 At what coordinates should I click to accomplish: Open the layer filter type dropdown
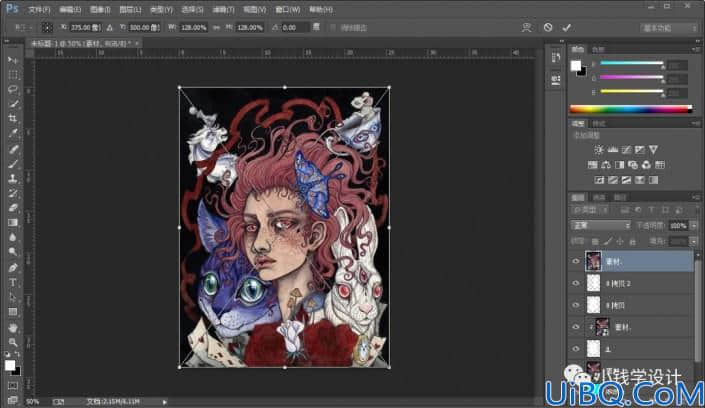point(591,210)
